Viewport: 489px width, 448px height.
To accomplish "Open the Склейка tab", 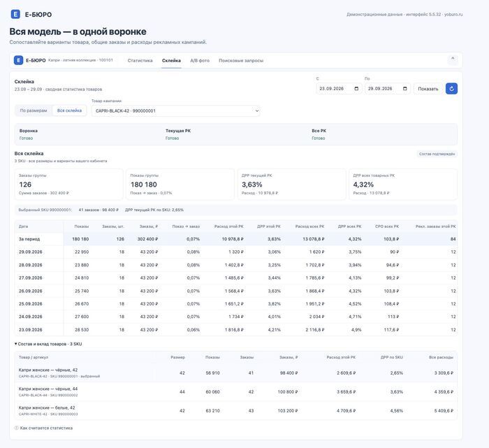I will [x=171, y=61].
